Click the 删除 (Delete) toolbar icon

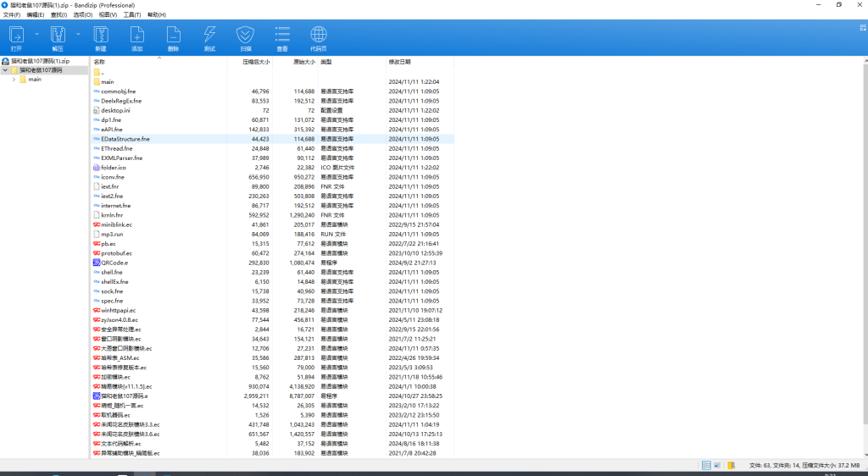click(173, 36)
